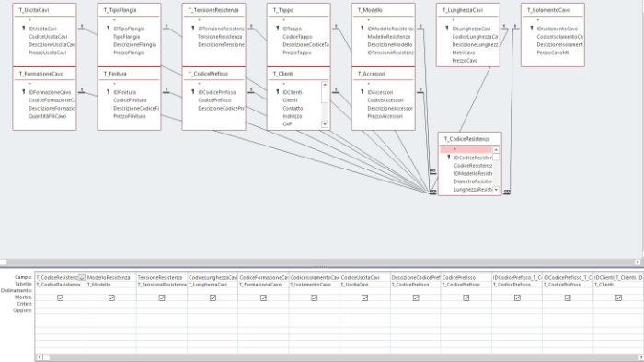This screenshot has width=644, height=362.
Task: Select the key icon beside IDCodiceResistenza
Action: tap(449, 158)
